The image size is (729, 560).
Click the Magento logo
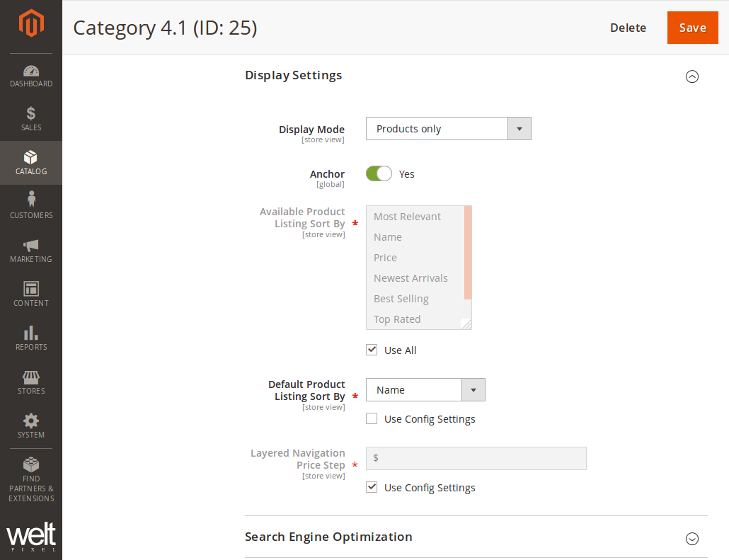[x=31, y=22]
